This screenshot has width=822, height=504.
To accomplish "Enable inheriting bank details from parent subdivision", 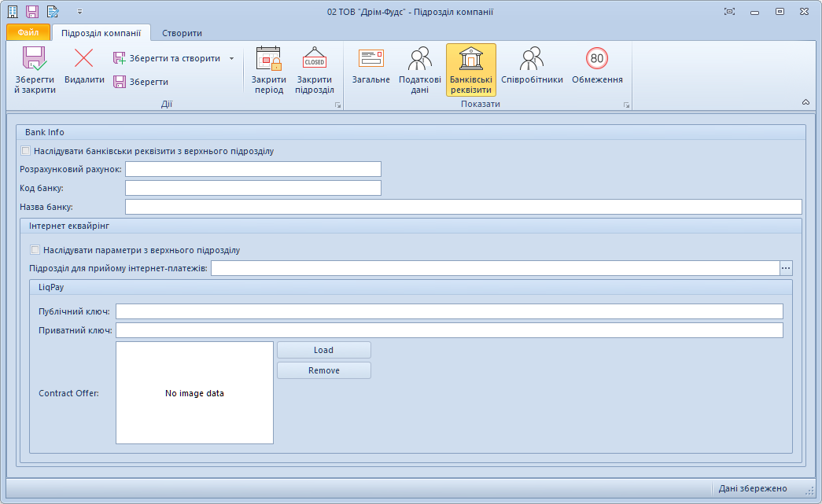I will pyautogui.click(x=27, y=151).
